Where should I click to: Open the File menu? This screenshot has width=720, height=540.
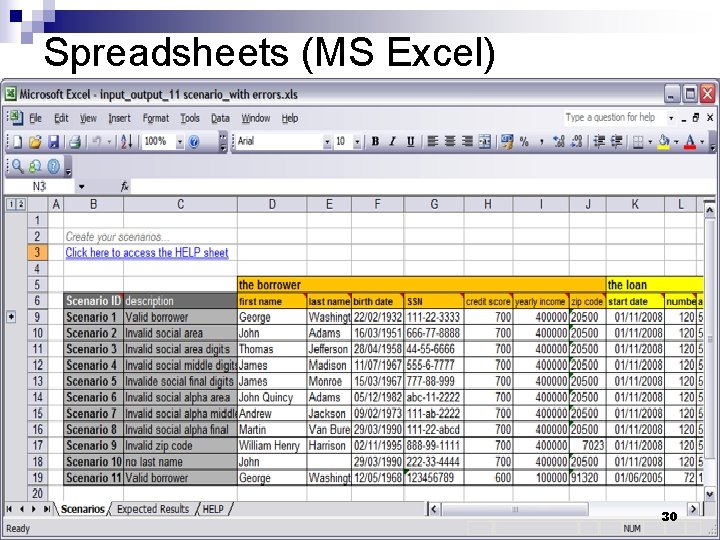[35, 118]
